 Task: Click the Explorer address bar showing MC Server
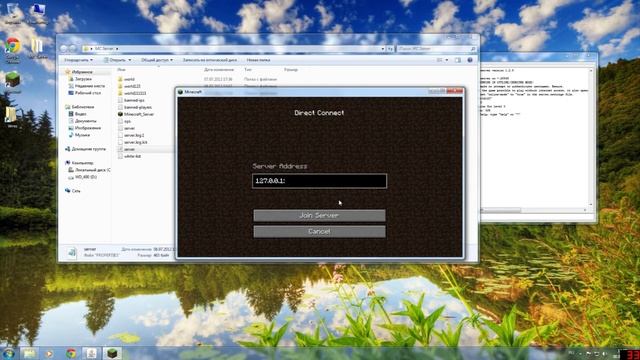pos(234,49)
